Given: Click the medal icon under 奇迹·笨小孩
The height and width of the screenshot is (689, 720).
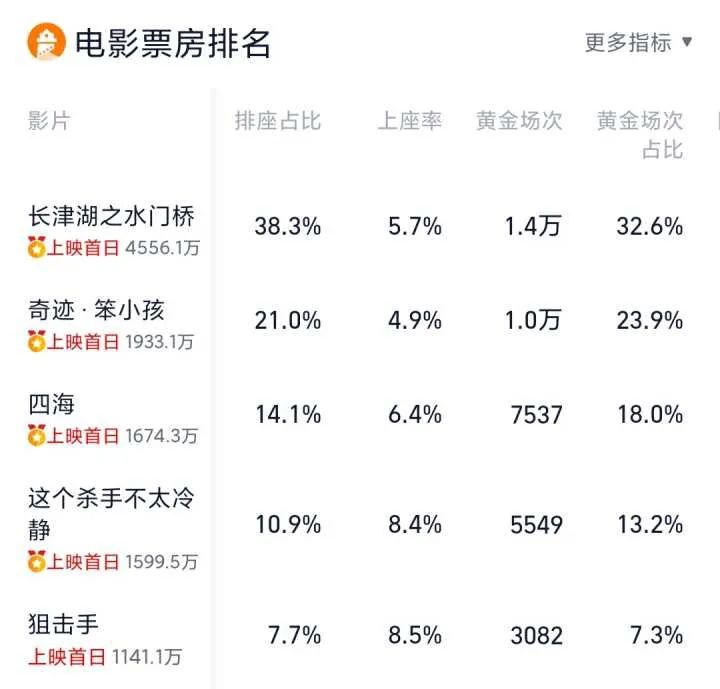Looking at the screenshot, I should [x=37, y=342].
